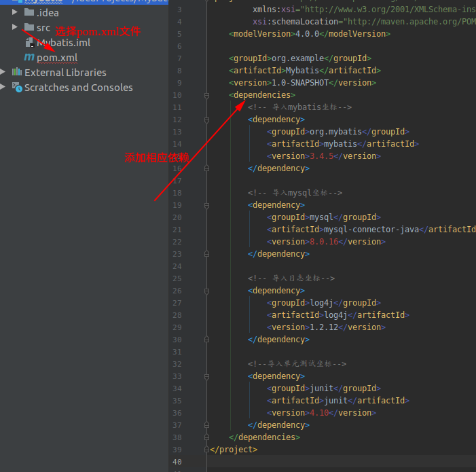The width and height of the screenshot is (476, 472).
Task: Click groupId junit on line 34
Action: point(321,388)
